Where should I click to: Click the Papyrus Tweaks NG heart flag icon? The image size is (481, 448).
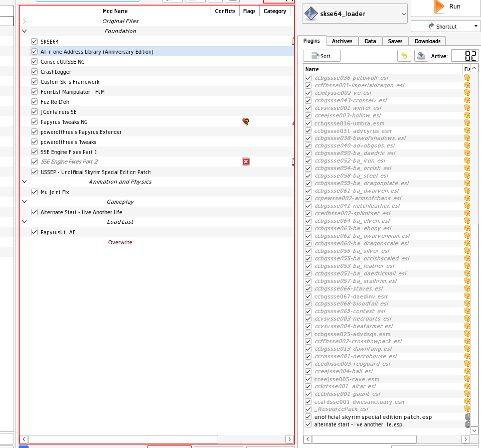(x=246, y=122)
